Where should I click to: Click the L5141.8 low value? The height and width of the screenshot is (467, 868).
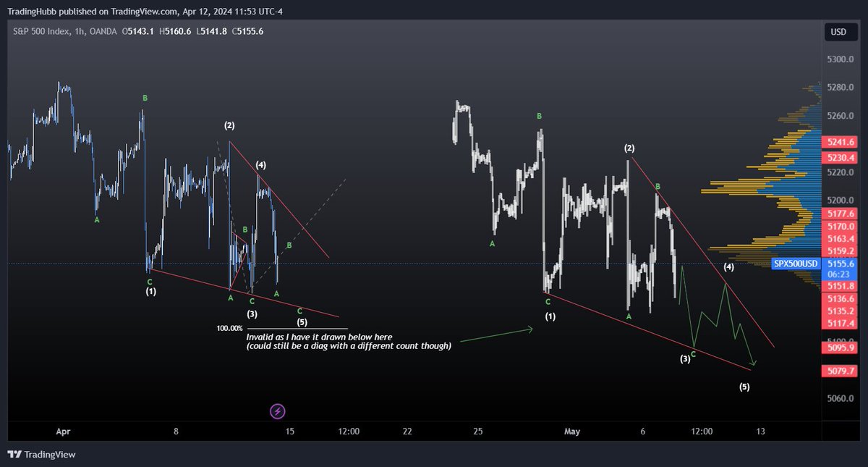[211, 32]
